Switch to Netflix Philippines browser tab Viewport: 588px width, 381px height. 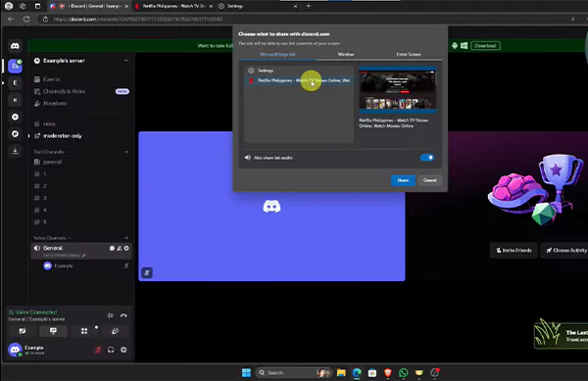click(174, 6)
